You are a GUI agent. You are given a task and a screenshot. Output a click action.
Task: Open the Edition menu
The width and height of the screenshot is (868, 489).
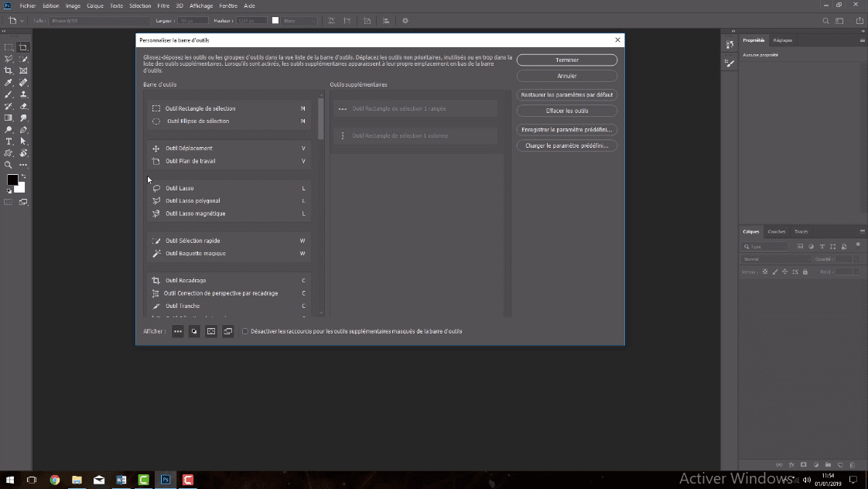tap(50, 5)
